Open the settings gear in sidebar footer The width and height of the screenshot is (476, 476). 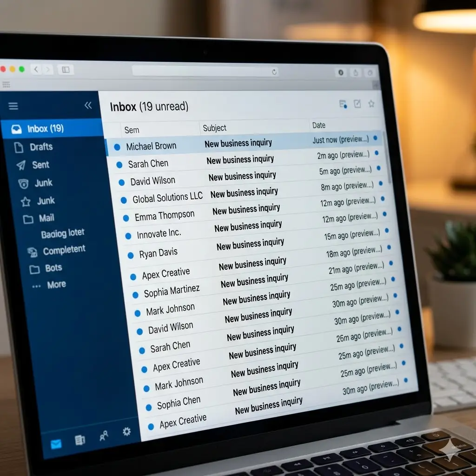(x=126, y=432)
